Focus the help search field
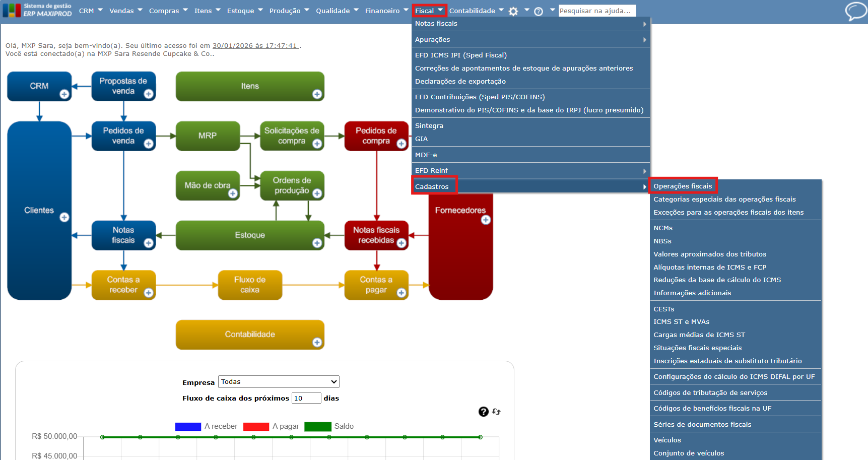This screenshot has height=460, width=868. tap(597, 11)
